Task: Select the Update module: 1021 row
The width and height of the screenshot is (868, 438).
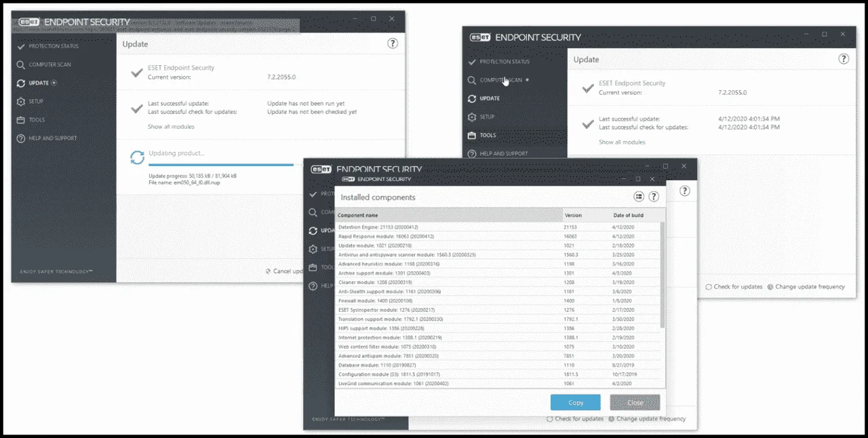Action: [498, 245]
